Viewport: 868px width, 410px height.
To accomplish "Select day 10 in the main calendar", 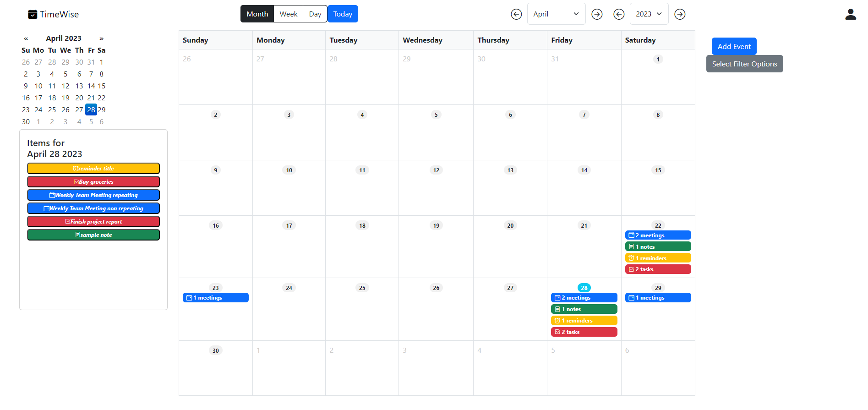I will pos(289,170).
